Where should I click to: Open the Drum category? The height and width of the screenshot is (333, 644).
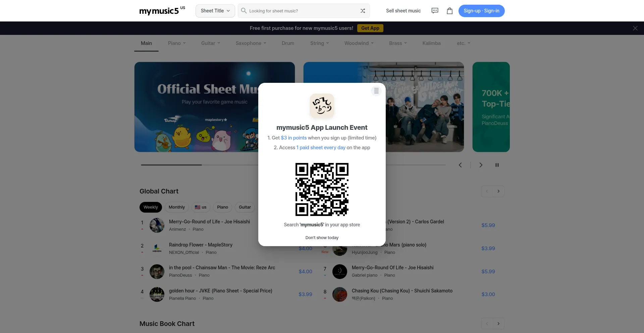pos(288,43)
